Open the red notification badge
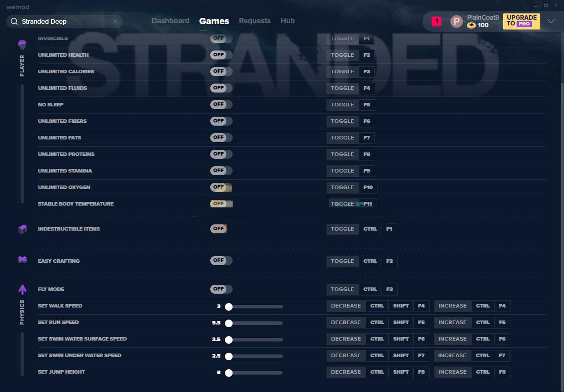The image size is (564, 392). point(437,21)
